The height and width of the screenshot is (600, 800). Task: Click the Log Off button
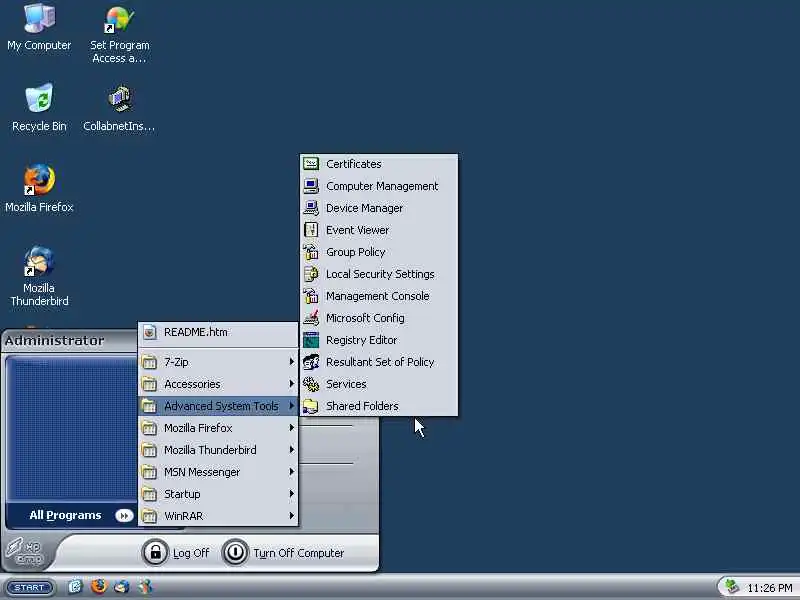pyautogui.click(x=176, y=553)
